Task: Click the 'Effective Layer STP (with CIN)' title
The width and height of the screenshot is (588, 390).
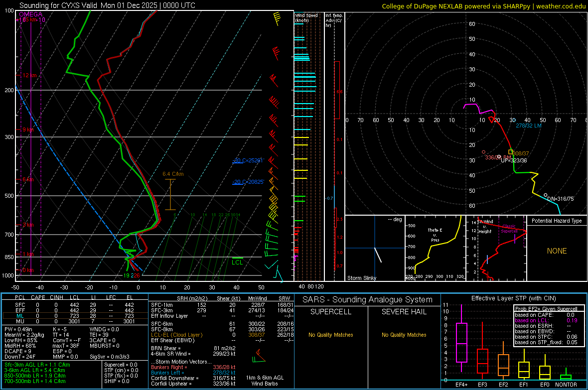Action: [x=513, y=298]
